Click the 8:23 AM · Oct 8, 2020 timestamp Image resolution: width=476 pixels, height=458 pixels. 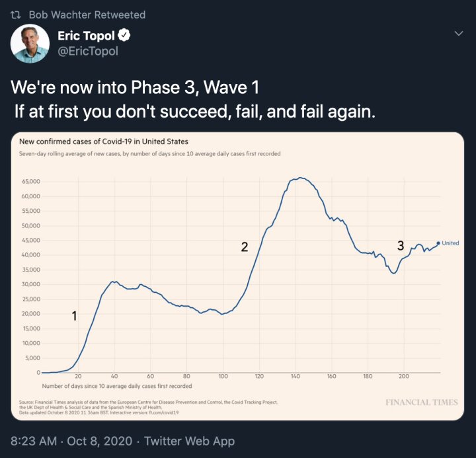click(71, 441)
